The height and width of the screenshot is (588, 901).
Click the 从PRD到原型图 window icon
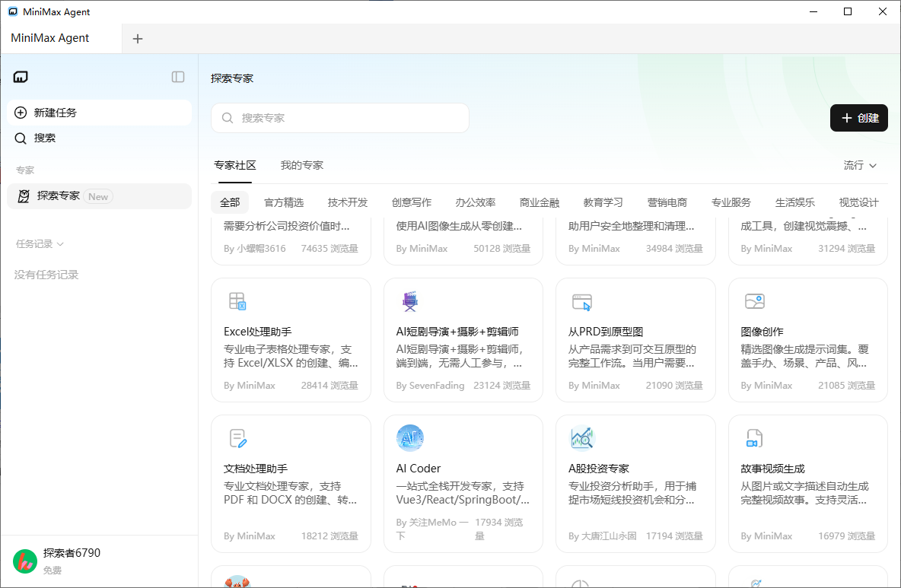pyautogui.click(x=582, y=301)
